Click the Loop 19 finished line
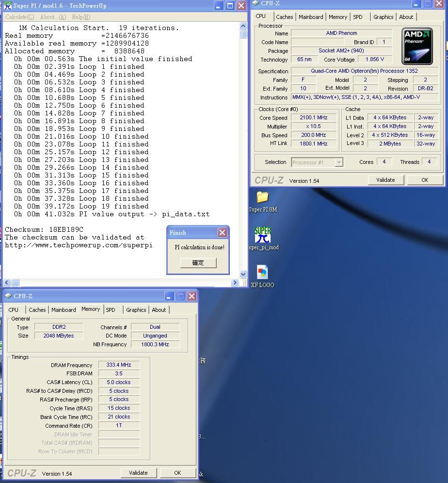Viewport: 448px width, 483px height. [81, 207]
